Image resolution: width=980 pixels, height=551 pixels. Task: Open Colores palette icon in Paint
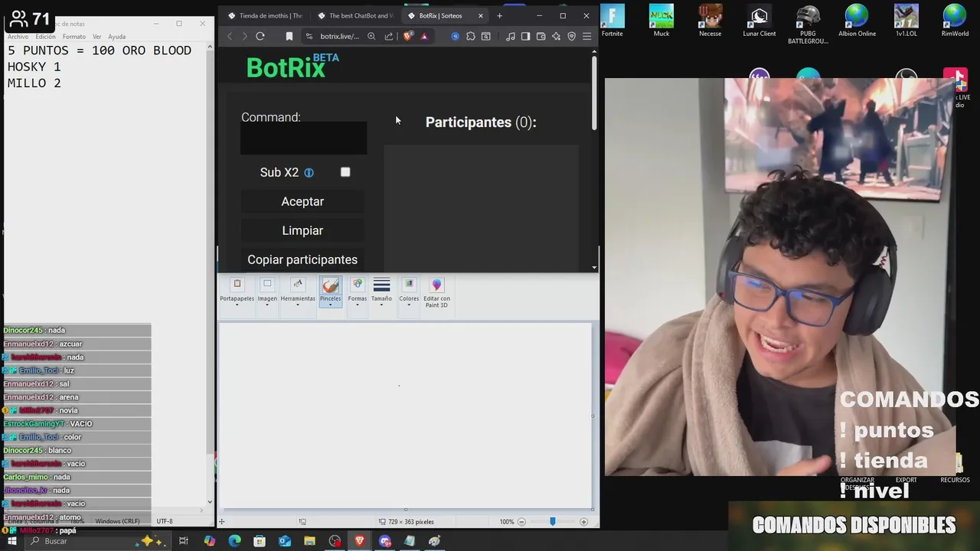point(409,284)
